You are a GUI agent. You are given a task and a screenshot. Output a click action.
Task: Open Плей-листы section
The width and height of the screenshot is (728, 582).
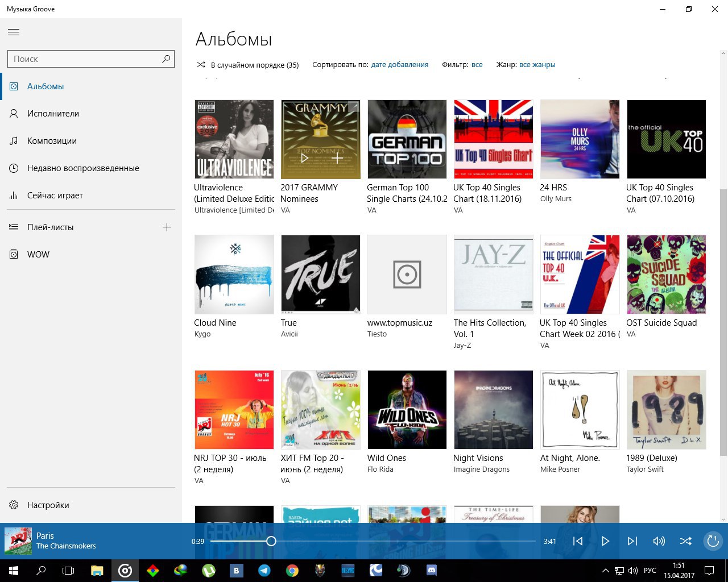[77, 227]
